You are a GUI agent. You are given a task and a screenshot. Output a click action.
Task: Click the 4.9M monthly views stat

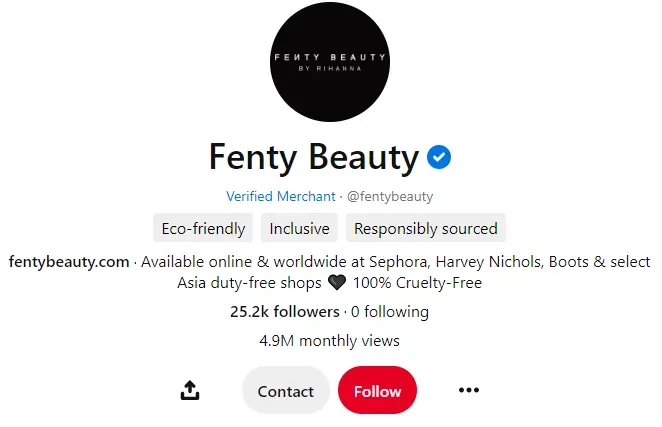[x=329, y=341]
